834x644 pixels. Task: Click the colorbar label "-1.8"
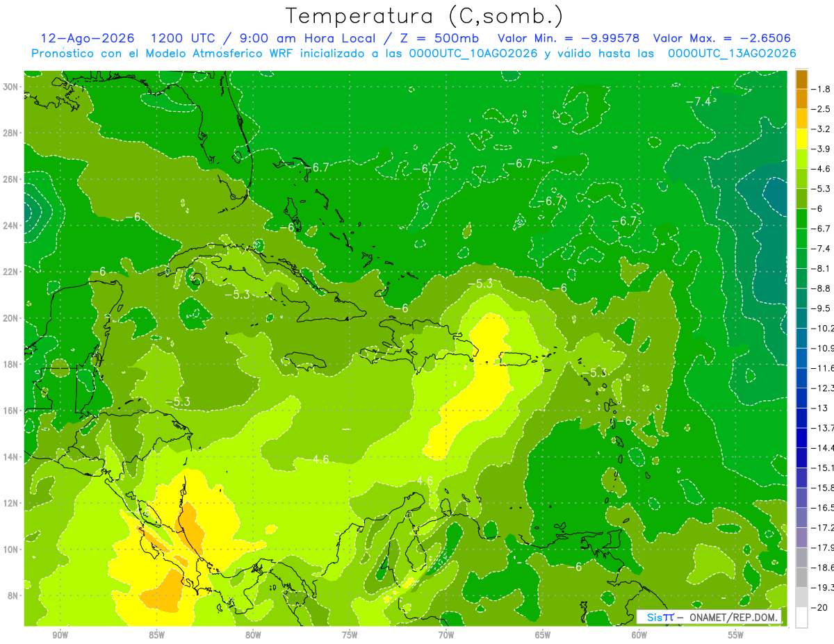coord(821,89)
